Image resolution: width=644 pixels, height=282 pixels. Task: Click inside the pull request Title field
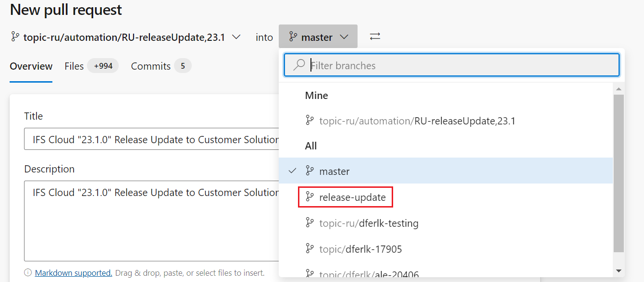pyautogui.click(x=144, y=139)
